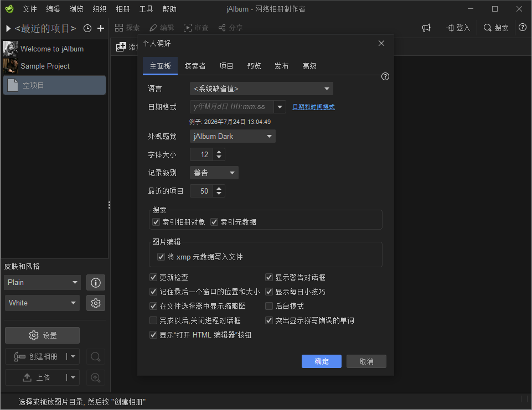The width and height of the screenshot is (532, 410).
Task: Open the 审查 review mode
Action: (196, 28)
